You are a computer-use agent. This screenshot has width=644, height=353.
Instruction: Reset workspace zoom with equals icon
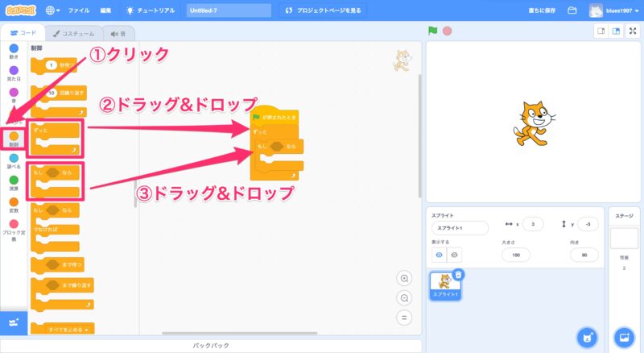[405, 317]
